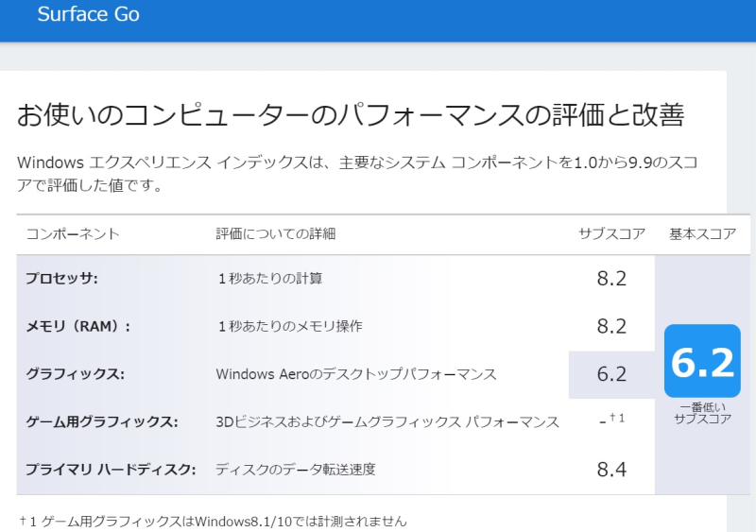Click the gaming graphics dash †1 subscore

[x=611, y=420]
